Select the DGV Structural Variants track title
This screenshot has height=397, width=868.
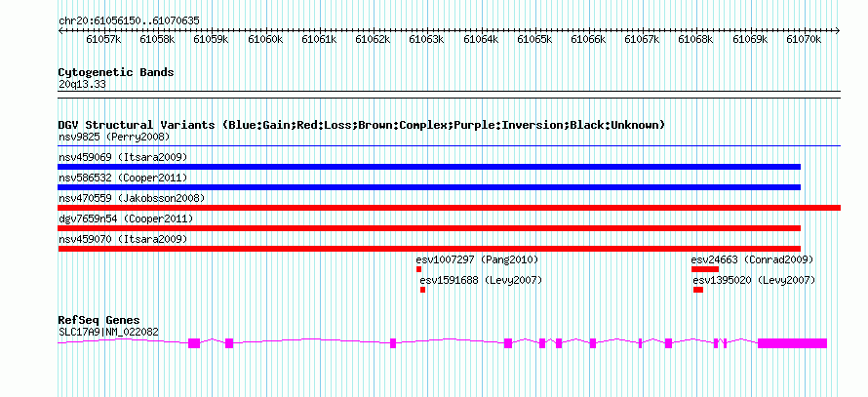point(362,125)
